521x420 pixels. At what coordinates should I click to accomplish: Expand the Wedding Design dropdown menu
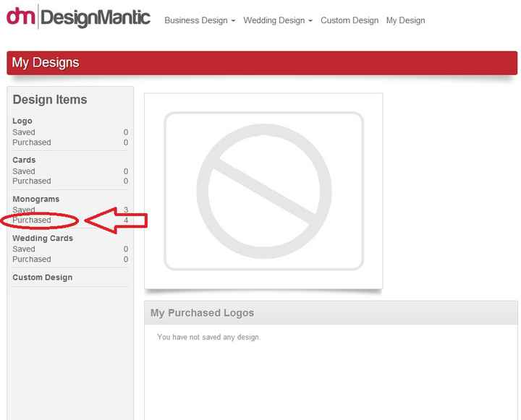coord(278,20)
